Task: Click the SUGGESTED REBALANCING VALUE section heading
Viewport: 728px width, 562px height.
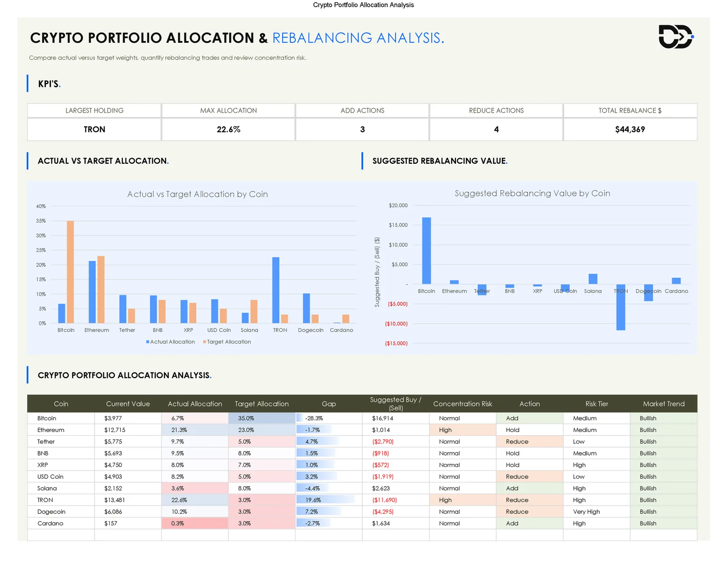Action: coord(440,161)
